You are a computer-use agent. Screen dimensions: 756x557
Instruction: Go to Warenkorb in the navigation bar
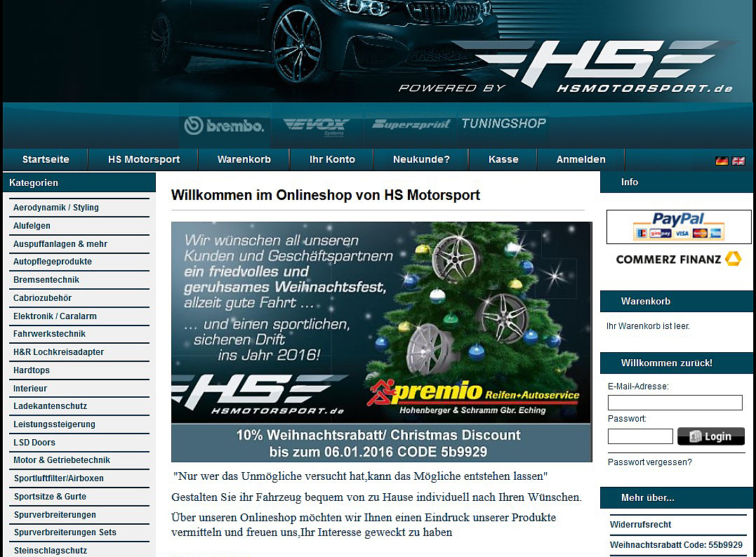click(244, 159)
